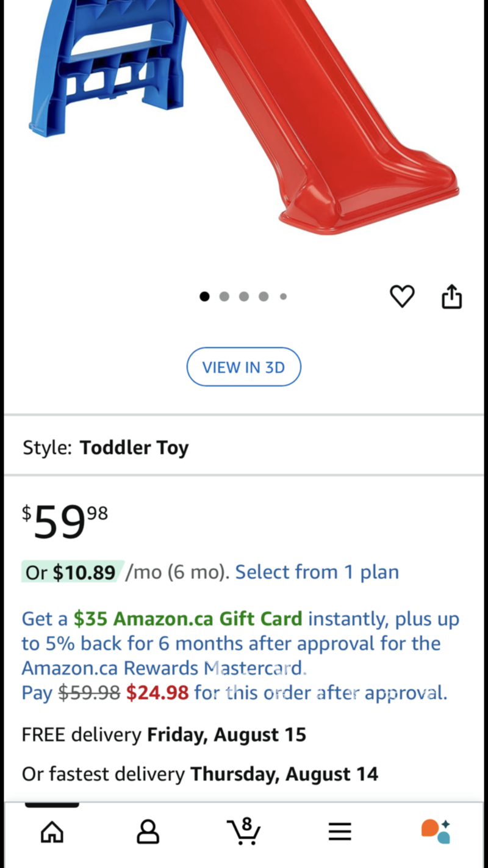Tap the first carousel dot indicator
The image size is (488, 868).
click(205, 297)
